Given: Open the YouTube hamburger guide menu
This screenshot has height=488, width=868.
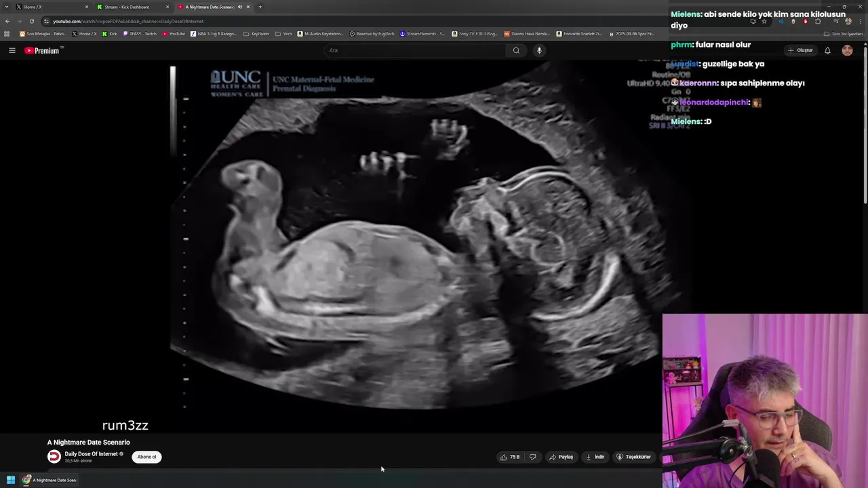Looking at the screenshot, I should click(x=12, y=50).
